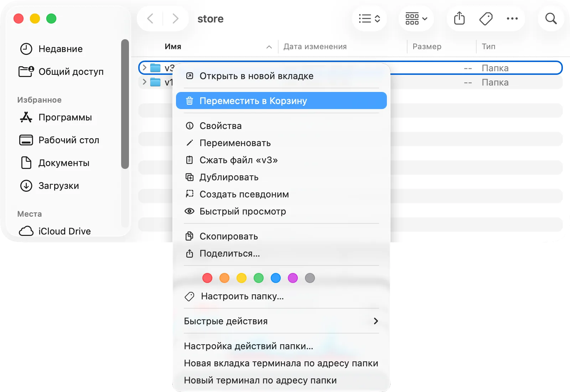
Task: Click the tag toolbar icon
Action: coord(486,19)
